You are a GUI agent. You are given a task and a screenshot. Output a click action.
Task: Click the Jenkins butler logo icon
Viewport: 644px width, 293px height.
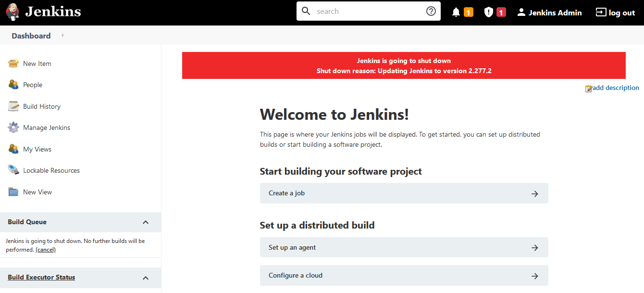click(x=13, y=12)
